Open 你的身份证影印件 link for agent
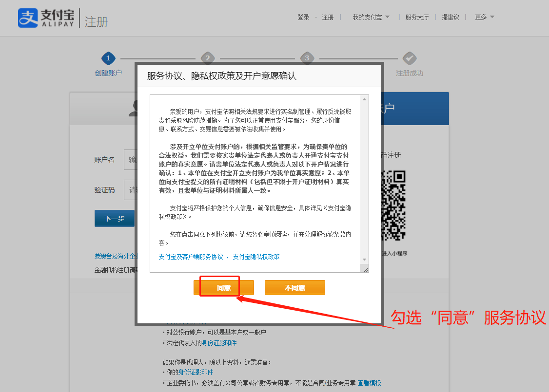Screen dimensions: 549x392 196,373
